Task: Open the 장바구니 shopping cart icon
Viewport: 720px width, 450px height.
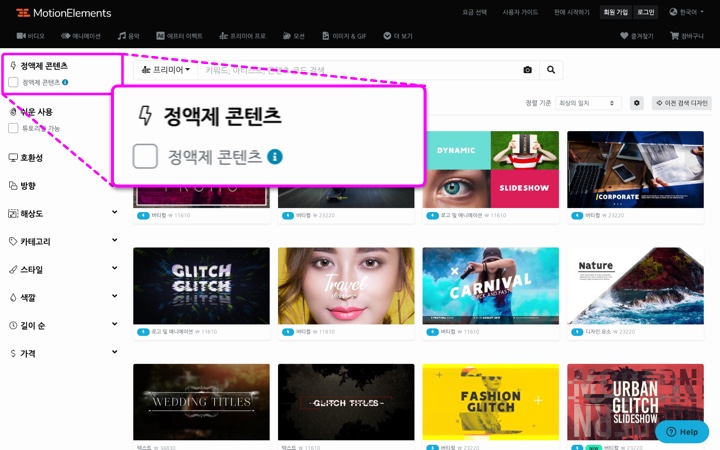Action: [674, 36]
